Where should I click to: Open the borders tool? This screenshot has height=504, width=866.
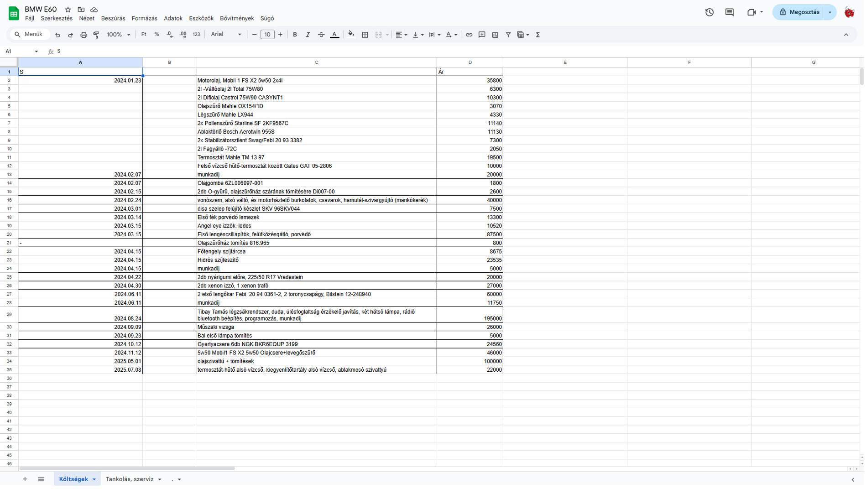[365, 35]
